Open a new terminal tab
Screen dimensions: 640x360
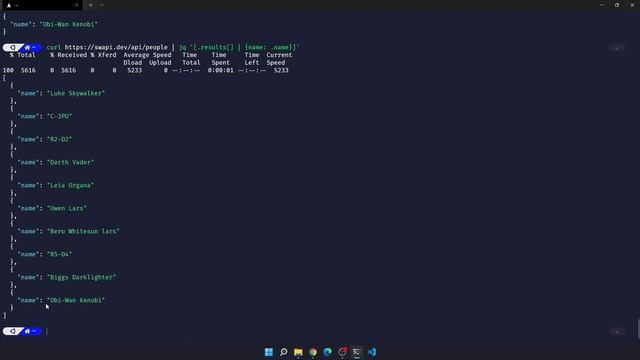90,5
